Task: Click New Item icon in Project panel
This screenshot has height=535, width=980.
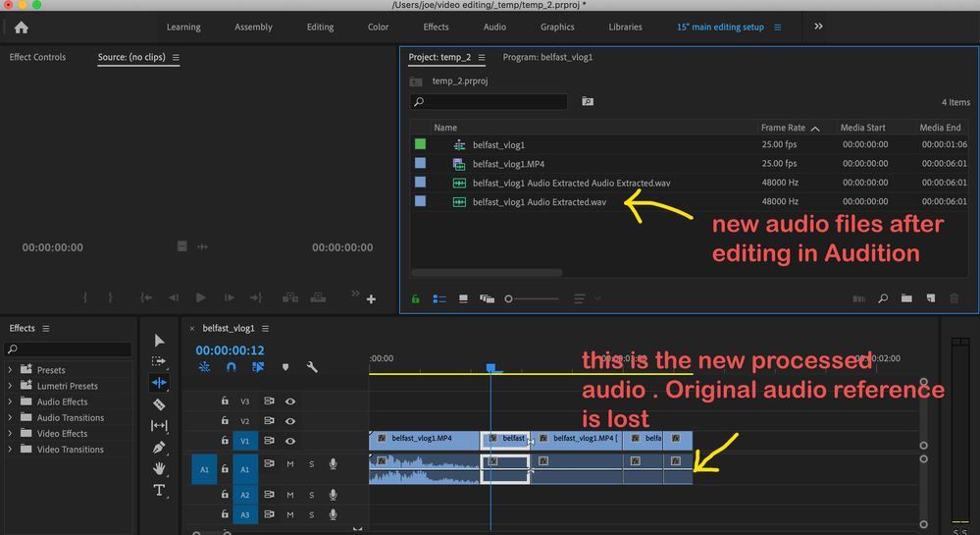Action: [x=931, y=298]
